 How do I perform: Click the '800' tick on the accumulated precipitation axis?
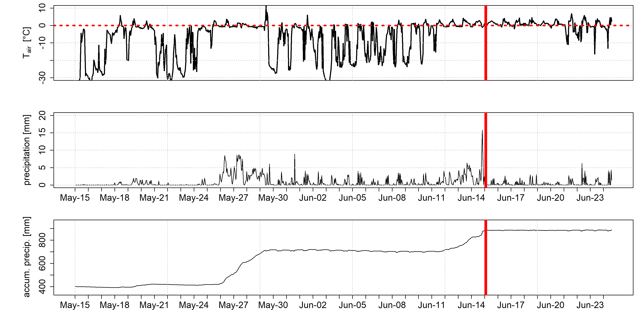click(x=42, y=240)
